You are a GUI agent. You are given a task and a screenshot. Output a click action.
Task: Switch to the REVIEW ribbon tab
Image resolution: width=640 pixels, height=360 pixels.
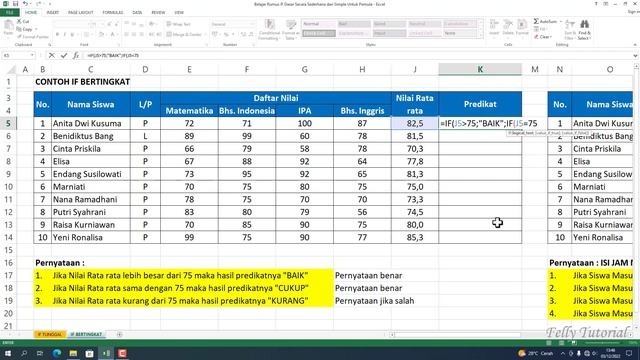click(x=158, y=13)
